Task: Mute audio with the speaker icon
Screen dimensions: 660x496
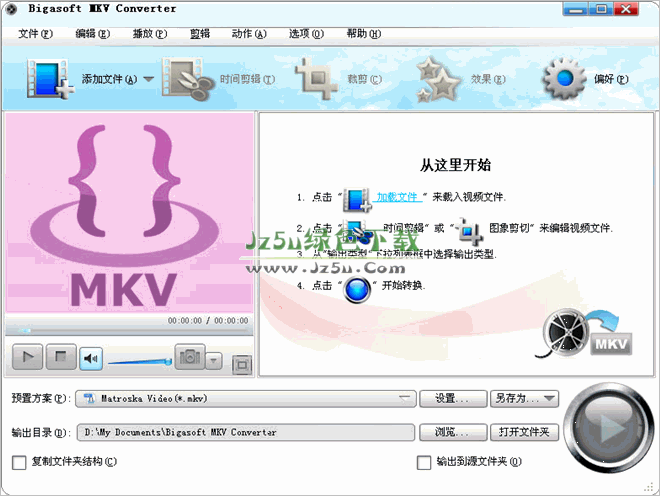Action: coord(91,359)
